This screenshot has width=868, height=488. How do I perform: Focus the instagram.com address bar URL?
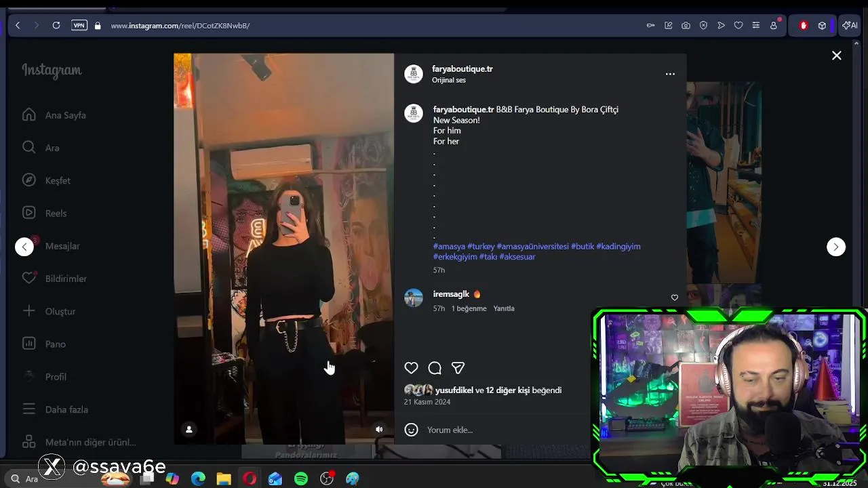180,26
